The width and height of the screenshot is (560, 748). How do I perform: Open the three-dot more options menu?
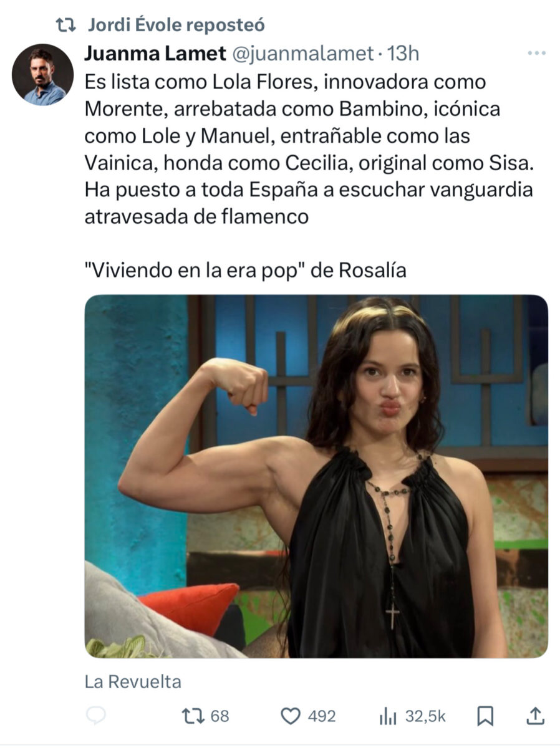tap(536, 54)
